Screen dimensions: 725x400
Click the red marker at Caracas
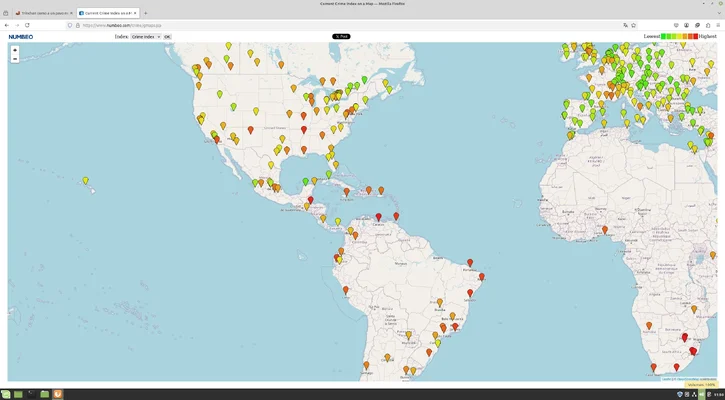tap(379, 216)
